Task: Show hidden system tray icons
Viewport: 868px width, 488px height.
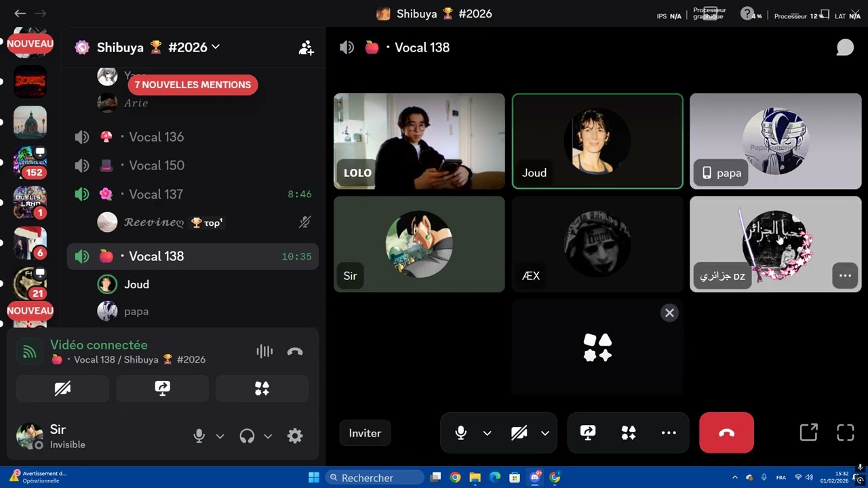Action: (734, 477)
